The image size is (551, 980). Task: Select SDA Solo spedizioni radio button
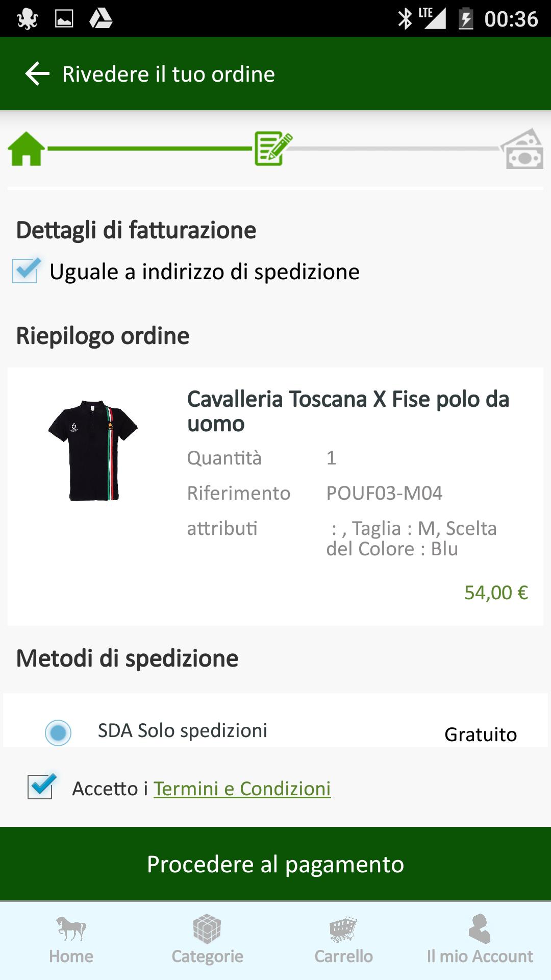(58, 733)
